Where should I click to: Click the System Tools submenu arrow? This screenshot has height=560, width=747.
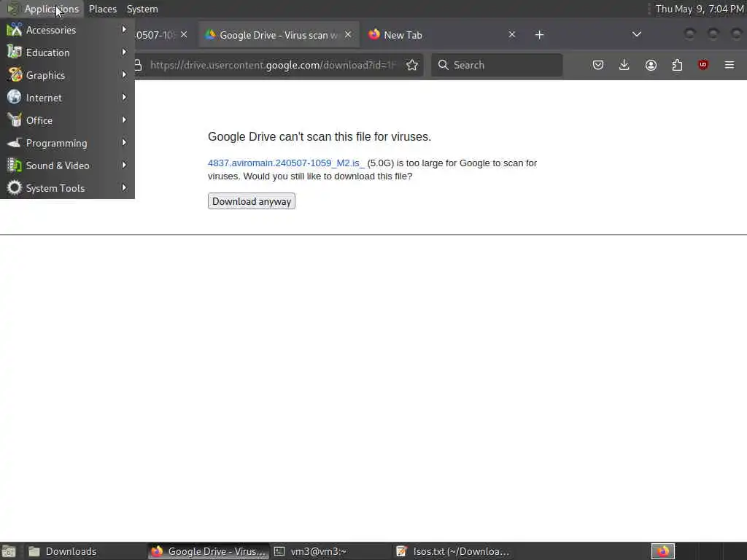coord(124,187)
